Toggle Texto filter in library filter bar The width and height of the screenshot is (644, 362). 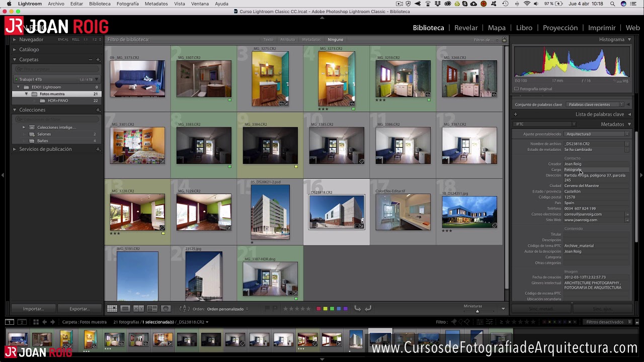point(268,39)
